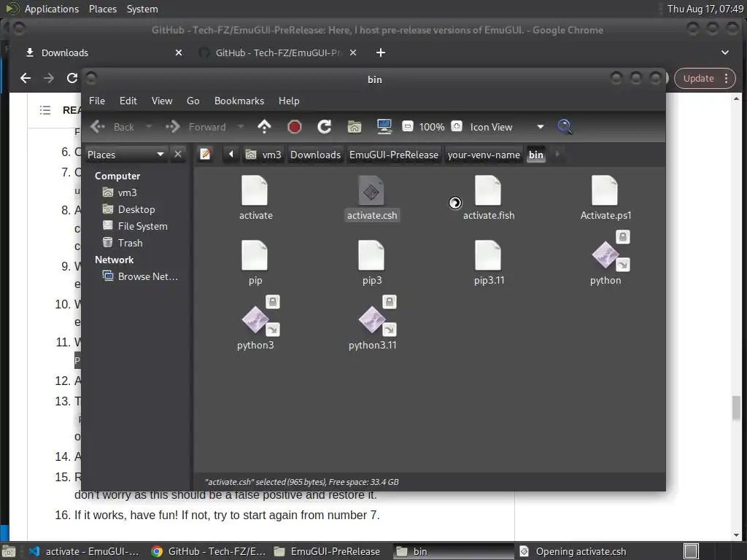The image size is (747, 560).
Task: Switch to EmuGUI-PreRelease taskbar window
Action: [x=330, y=551]
